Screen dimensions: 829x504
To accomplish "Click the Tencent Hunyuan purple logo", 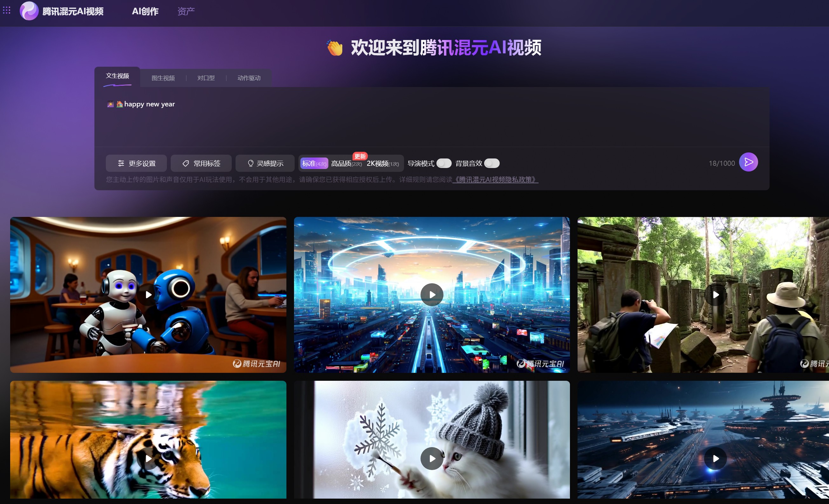I will coord(29,11).
